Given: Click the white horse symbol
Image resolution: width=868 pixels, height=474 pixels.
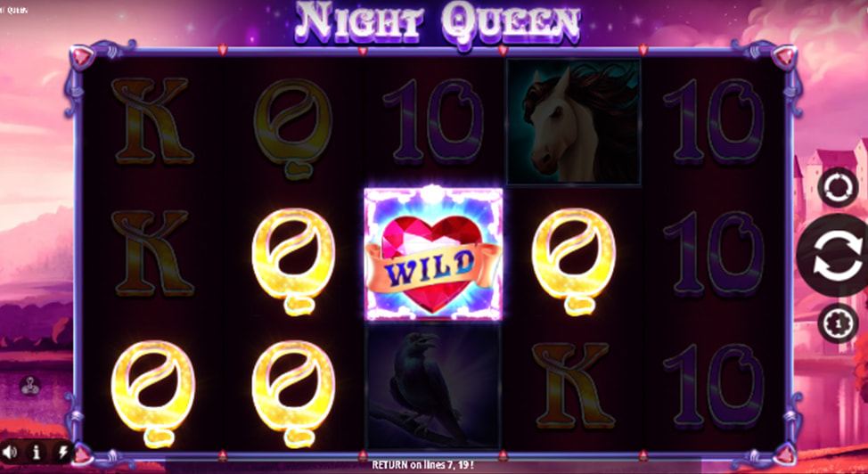Looking at the screenshot, I should point(574,121).
